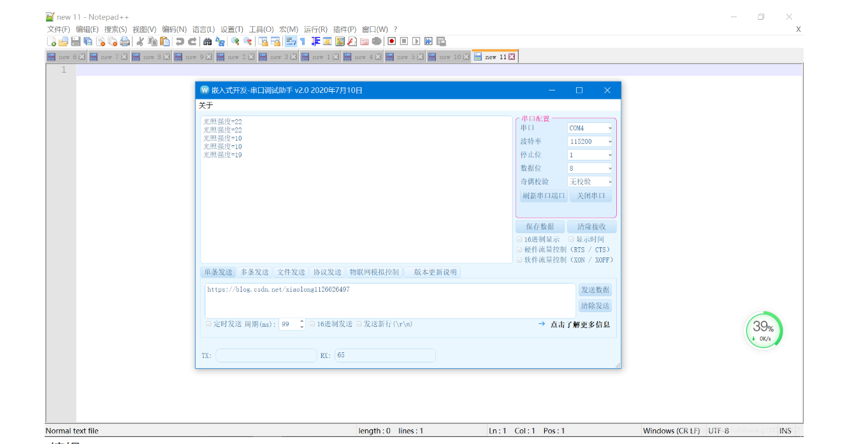The image size is (868, 444).
Task: Switch to the 文件发送 tab
Action: click(x=291, y=272)
